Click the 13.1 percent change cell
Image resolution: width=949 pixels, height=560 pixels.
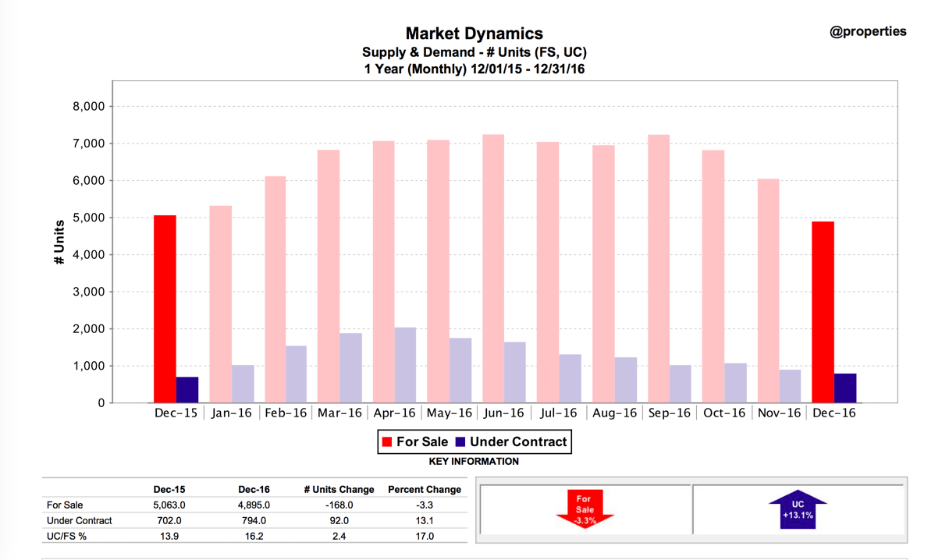425,521
